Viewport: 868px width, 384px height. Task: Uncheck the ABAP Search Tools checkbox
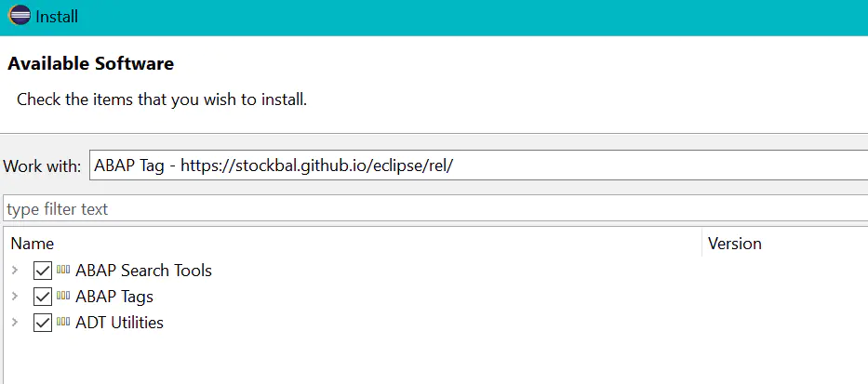coord(43,271)
